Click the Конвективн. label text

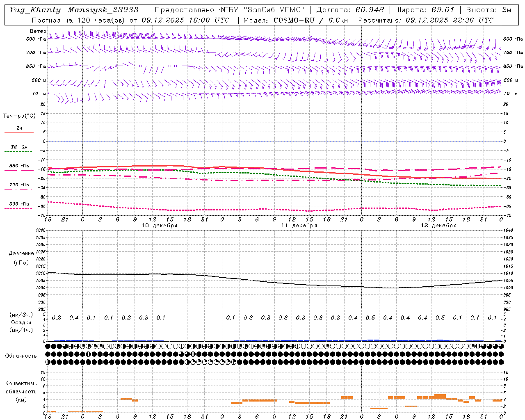(x=21, y=383)
